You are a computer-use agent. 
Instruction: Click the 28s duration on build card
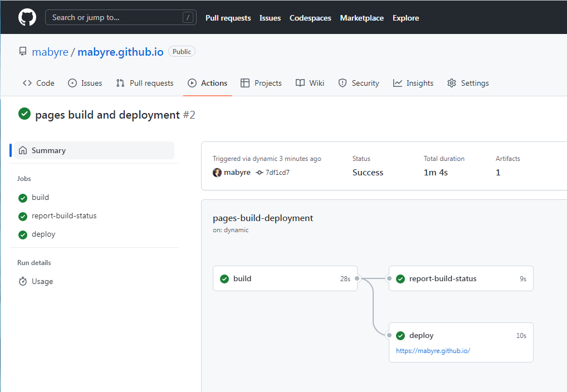click(345, 279)
